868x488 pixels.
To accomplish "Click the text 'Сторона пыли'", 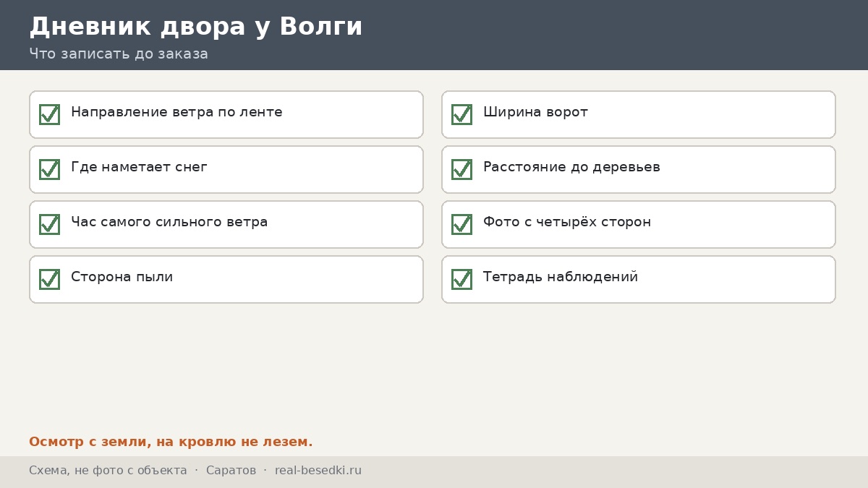I will click(x=122, y=277).
